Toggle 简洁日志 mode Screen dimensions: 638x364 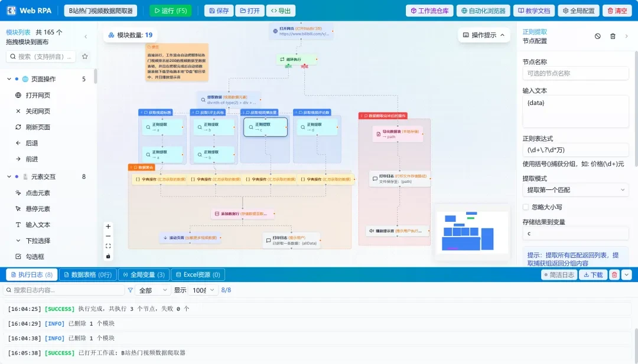[x=559, y=275]
